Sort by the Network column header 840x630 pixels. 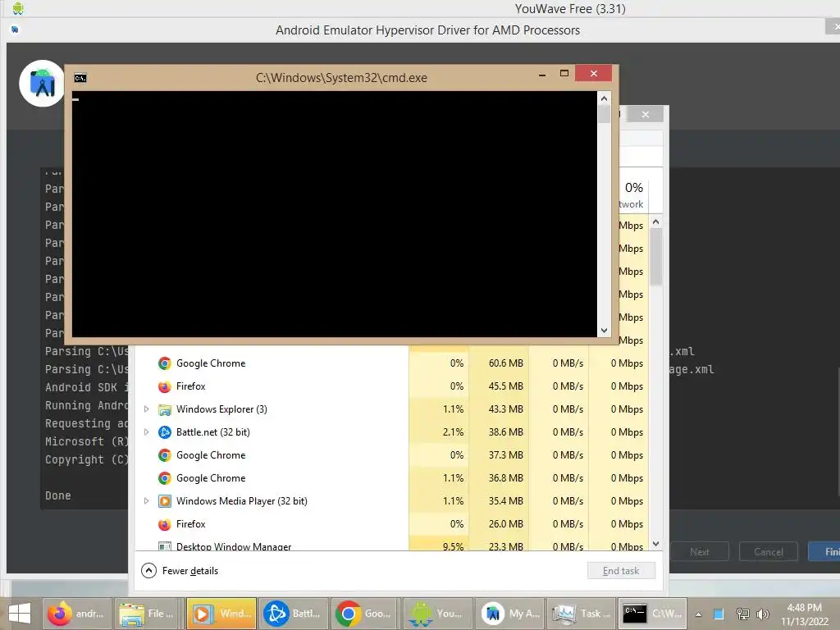click(633, 195)
